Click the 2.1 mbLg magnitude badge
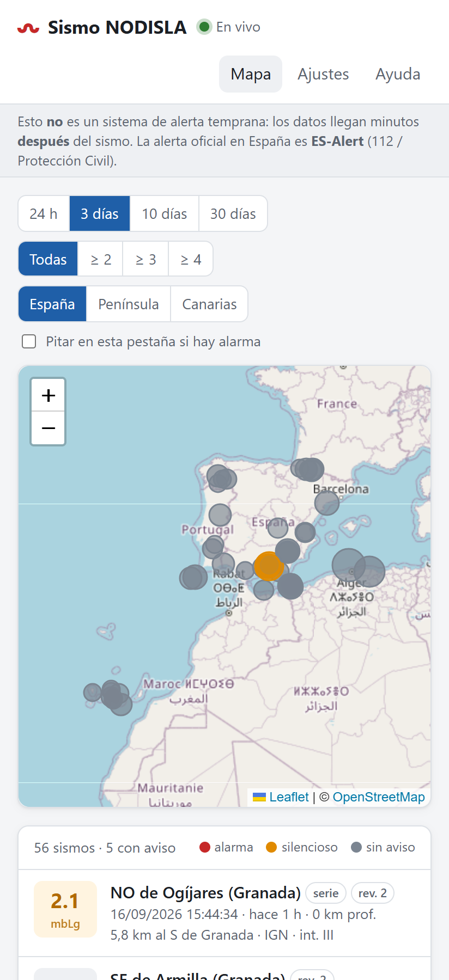449x980 pixels. pos(65,909)
